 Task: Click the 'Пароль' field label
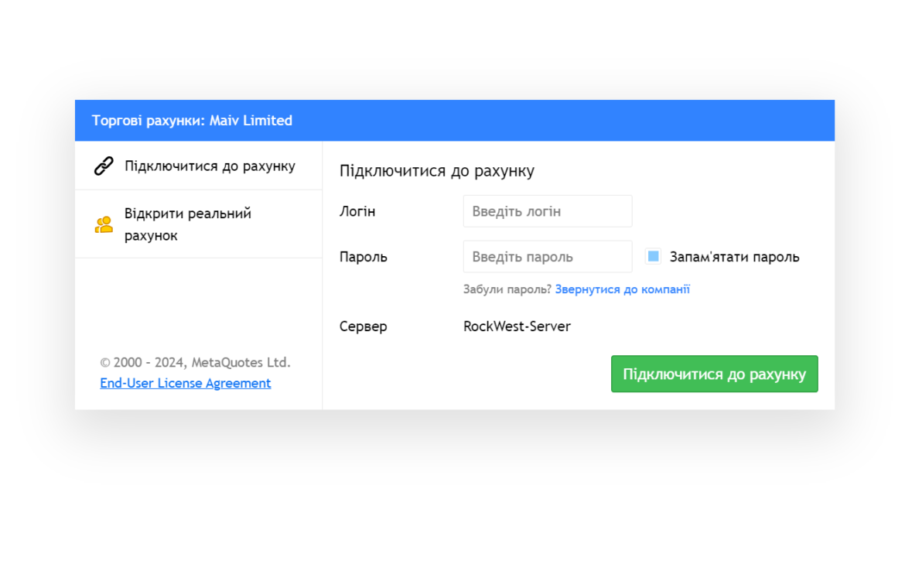coord(363,257)
